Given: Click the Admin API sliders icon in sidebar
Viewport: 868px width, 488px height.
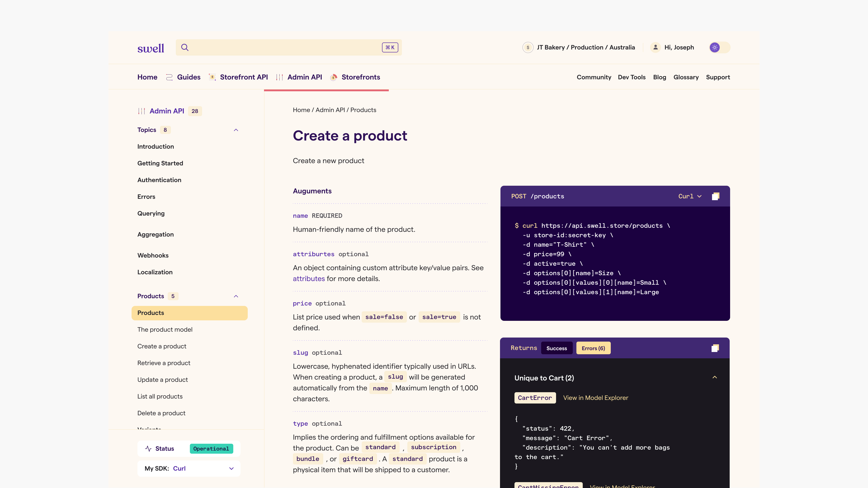Looking at the screenshot, I should tap(142, 111).
